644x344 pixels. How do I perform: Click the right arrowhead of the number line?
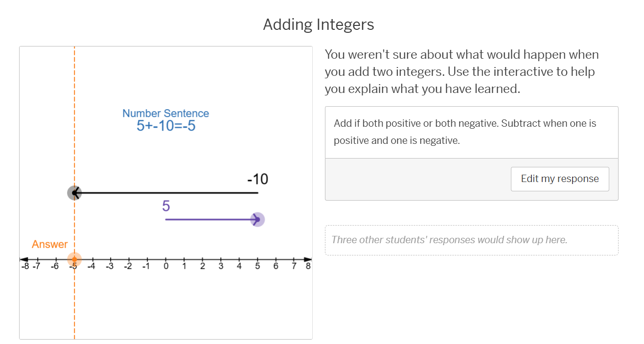point(307,259)
